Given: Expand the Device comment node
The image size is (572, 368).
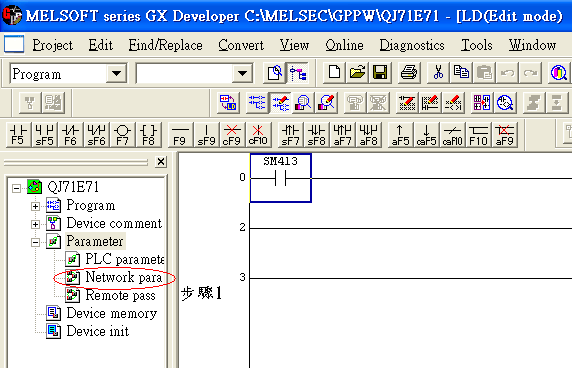Looking at the screenshot, I should [35, 224].
